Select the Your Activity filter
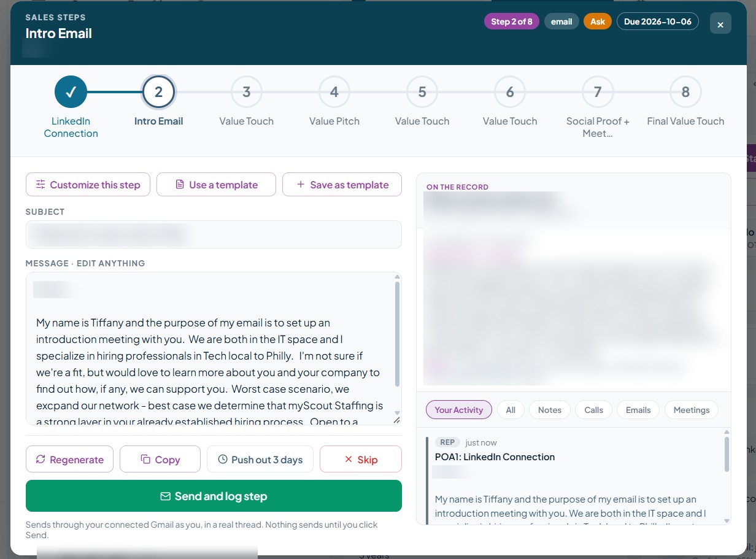 tap(459, 410)
